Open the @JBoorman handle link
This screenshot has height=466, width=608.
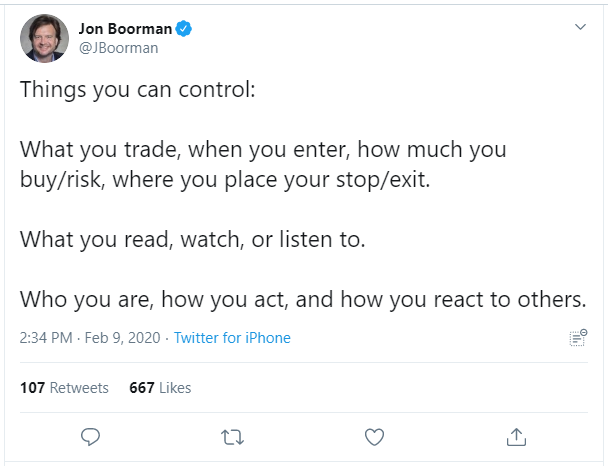(x=118, y=48)
